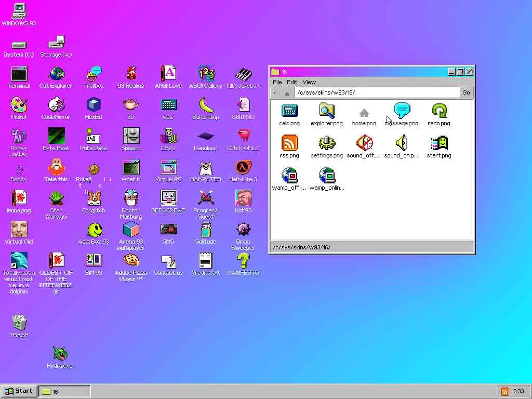Select the Hydra.exe desktop icon
This screenshot has height=399, width=532.
[60, 357]
